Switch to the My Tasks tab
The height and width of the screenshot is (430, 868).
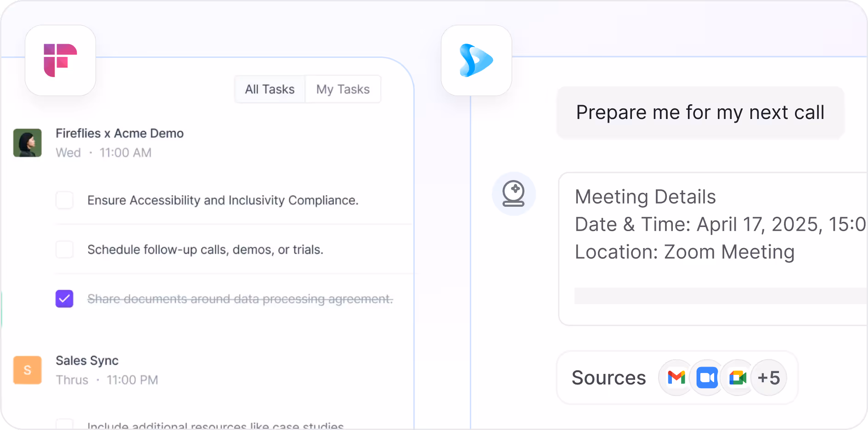pyautogui.click(x=343, y=89)
